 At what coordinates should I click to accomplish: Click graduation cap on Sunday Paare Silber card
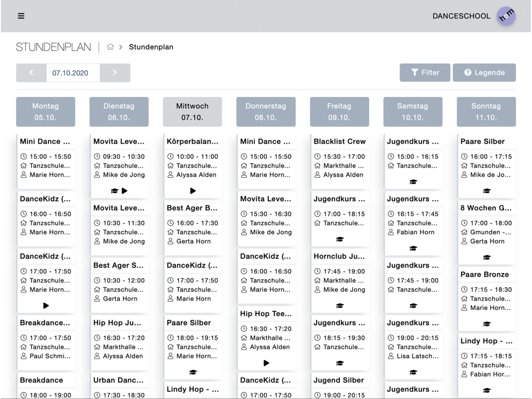click(487, 191)
